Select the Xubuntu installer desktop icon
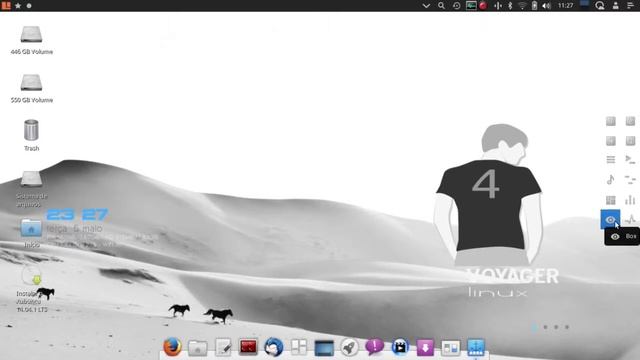 (32, 289)
